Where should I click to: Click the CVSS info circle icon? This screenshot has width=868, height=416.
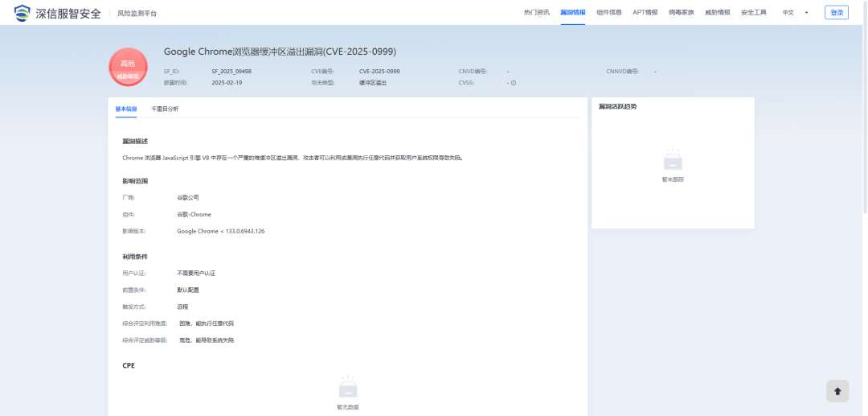(513, 83)
